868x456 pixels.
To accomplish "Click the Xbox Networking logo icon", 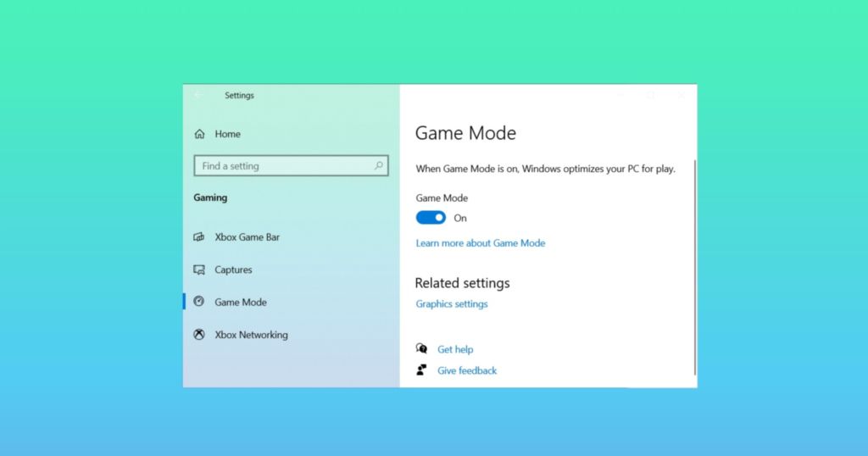I will pos(199,335).
